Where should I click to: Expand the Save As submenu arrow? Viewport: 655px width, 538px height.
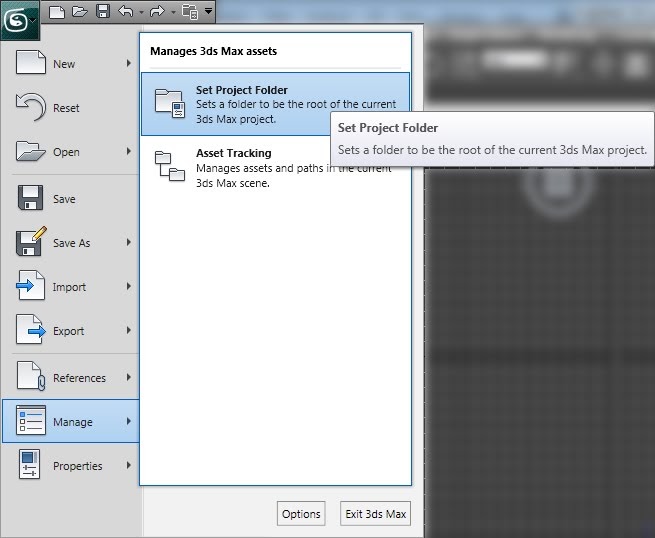coord(129,242)
